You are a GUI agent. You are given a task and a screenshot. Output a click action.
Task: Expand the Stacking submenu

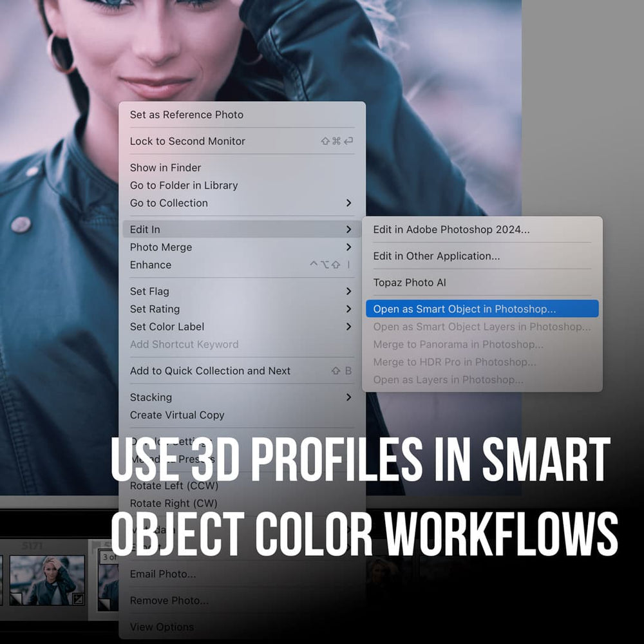click(x=350, y=397)
